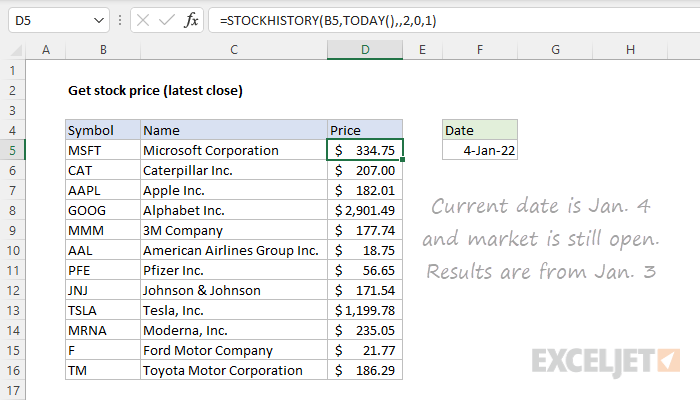The image size is (700, 400).
Task: Select the Moderna, Inc. cell
Action: (234, 330)
